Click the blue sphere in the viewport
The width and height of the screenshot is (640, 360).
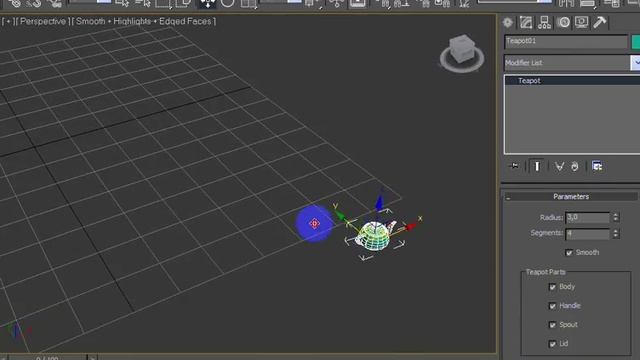[x=314, y=223]
